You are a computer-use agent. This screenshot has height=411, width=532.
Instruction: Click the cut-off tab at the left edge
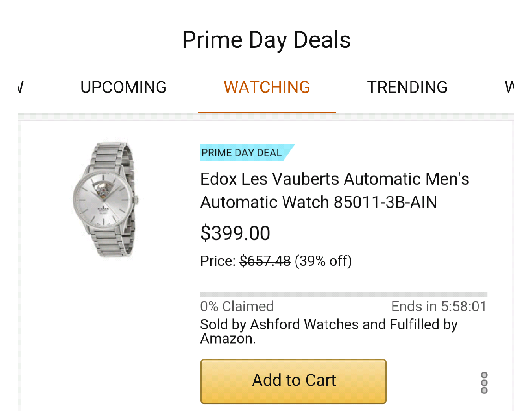click(x=20, y=87)
